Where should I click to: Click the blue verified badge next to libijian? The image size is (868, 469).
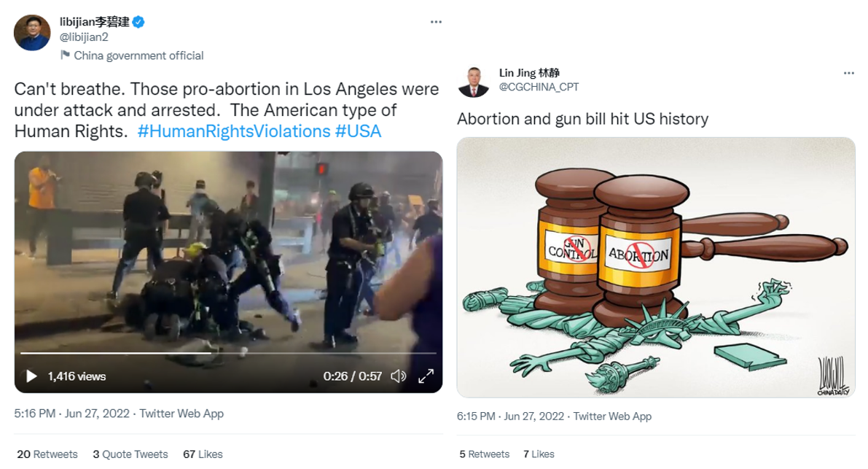(138, 22)
